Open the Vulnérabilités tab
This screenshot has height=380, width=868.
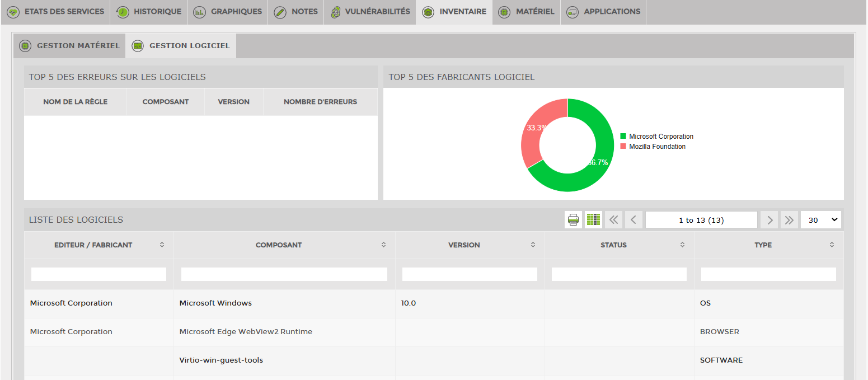pyautogui.click(x=370, y=12)
